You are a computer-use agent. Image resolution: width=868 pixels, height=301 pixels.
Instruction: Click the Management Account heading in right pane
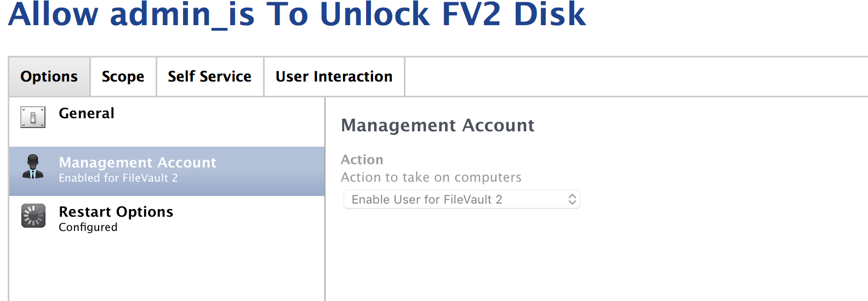click(x=438, y=125)
